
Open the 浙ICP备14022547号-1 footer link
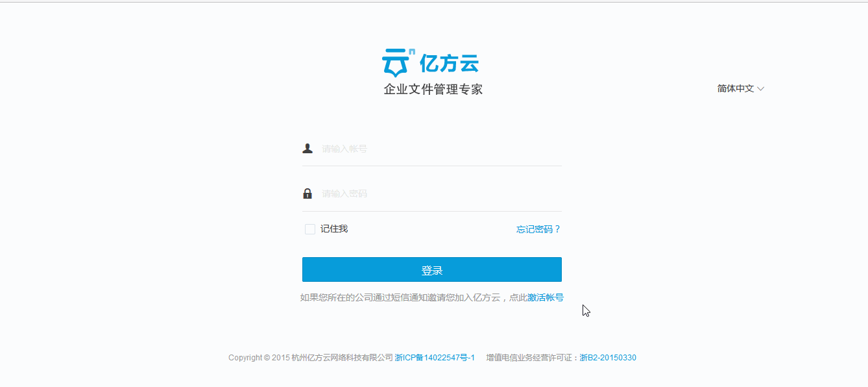pos(435,358)
